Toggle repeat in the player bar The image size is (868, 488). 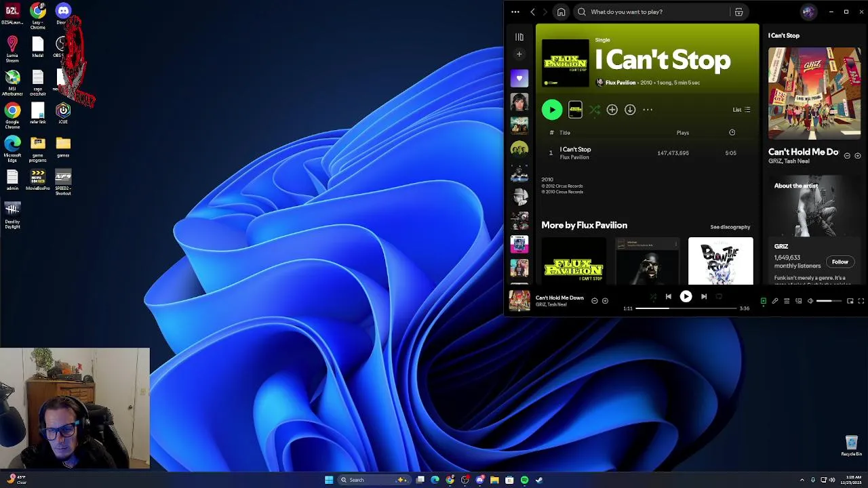719,297
